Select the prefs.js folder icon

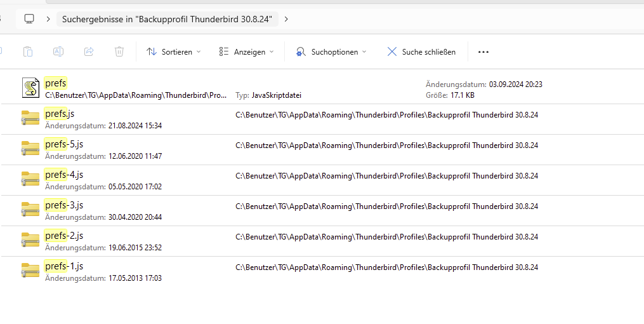pyautogui.click(x=30, y=118)
